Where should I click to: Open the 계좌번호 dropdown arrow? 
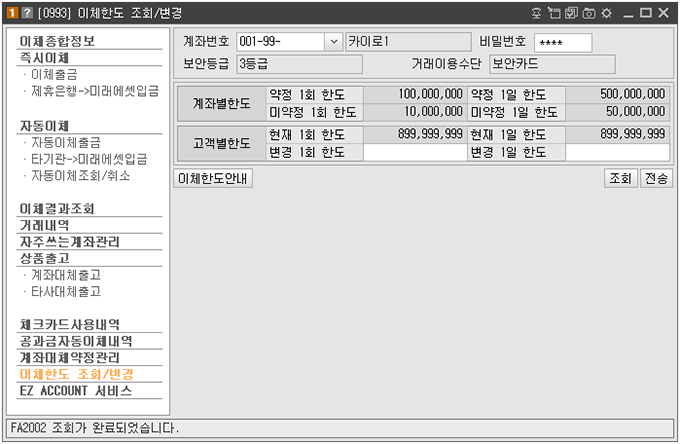(334, 42)
